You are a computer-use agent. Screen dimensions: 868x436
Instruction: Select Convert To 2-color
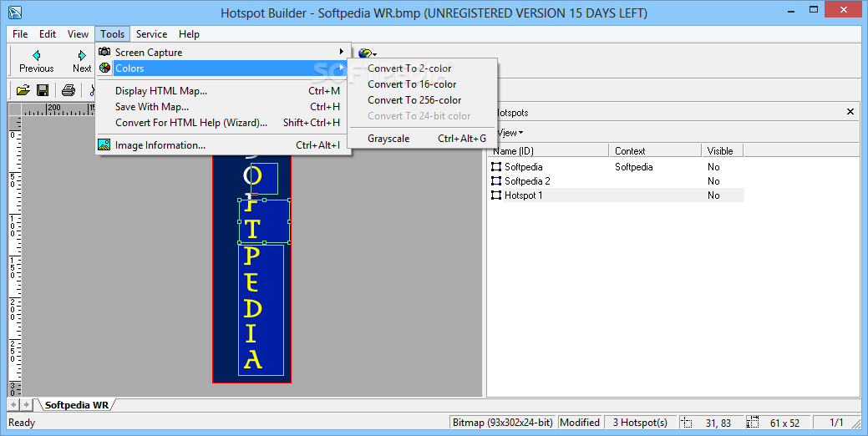point(423,68)
